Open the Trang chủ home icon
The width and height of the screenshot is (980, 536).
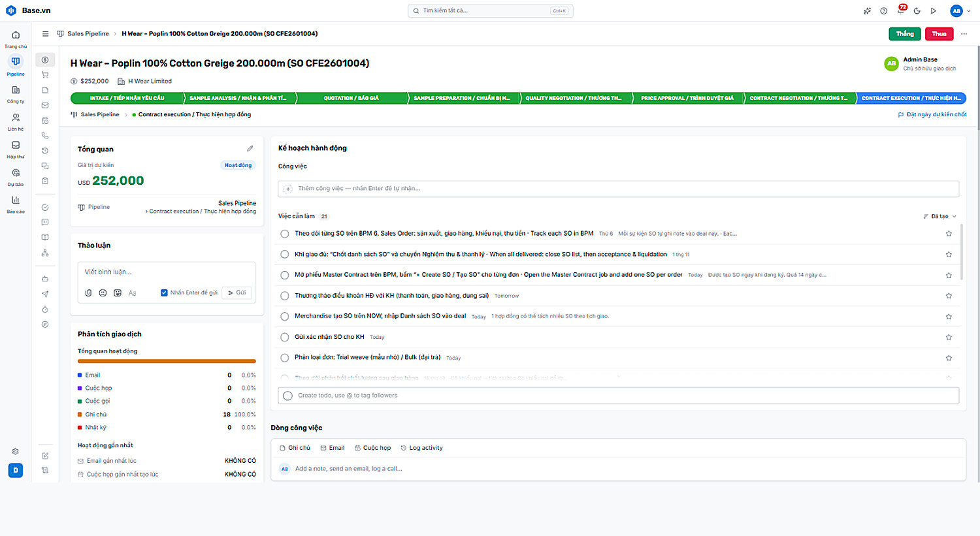point(16,35)
